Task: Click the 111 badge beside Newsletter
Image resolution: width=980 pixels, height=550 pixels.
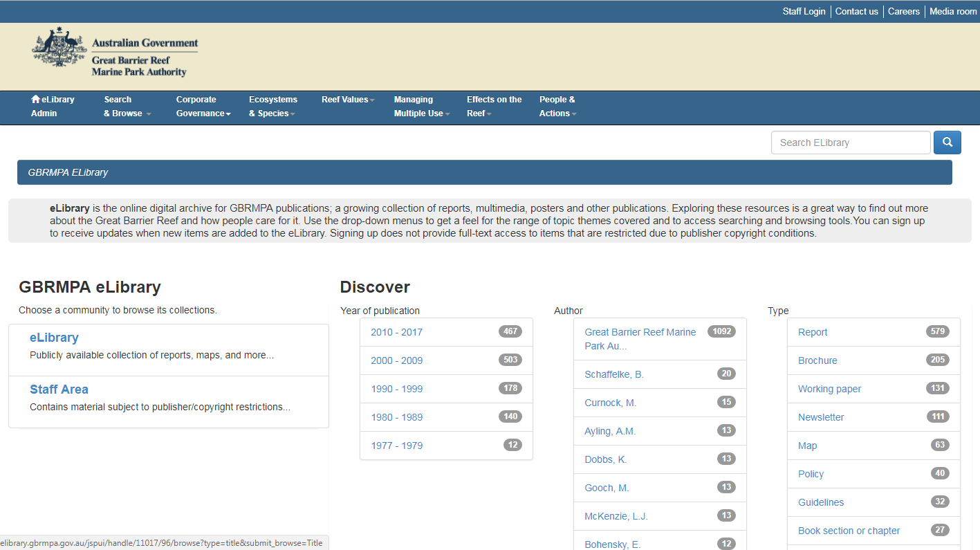Action: coord(938,416)
